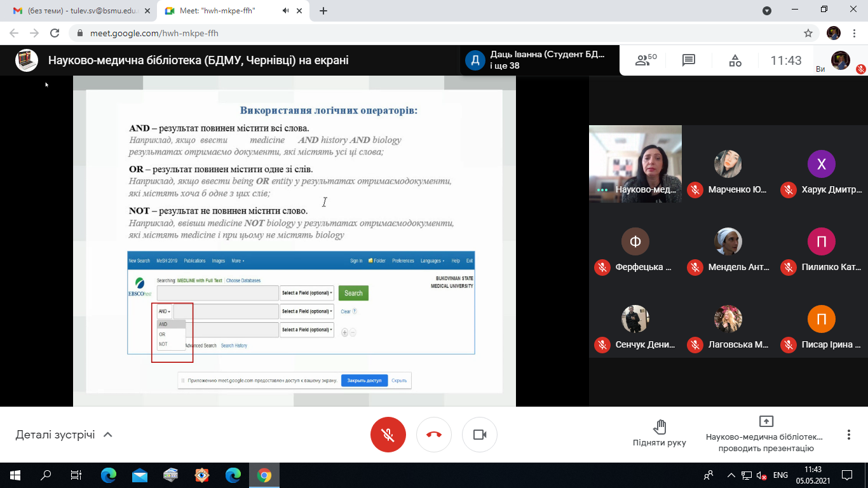This screenshot has width=868, height=488.
Task: Show hidden system tray icons chevron
Action: point(731,475)
